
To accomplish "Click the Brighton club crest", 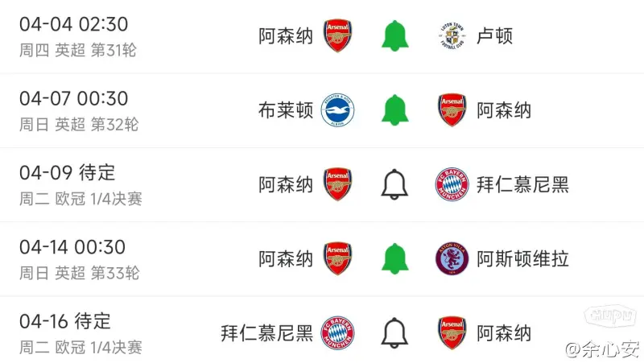I will pos(337,110).
